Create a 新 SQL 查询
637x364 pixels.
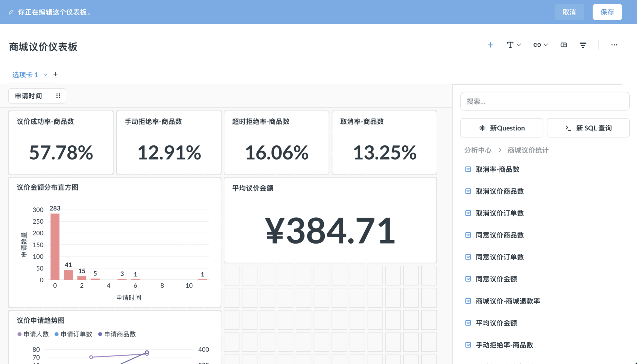[x=588, y=128]
